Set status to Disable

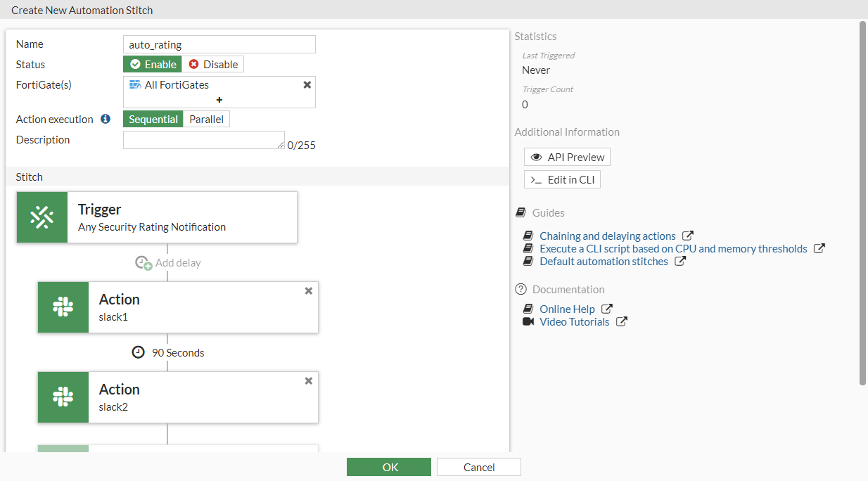[x=213, y=65]
